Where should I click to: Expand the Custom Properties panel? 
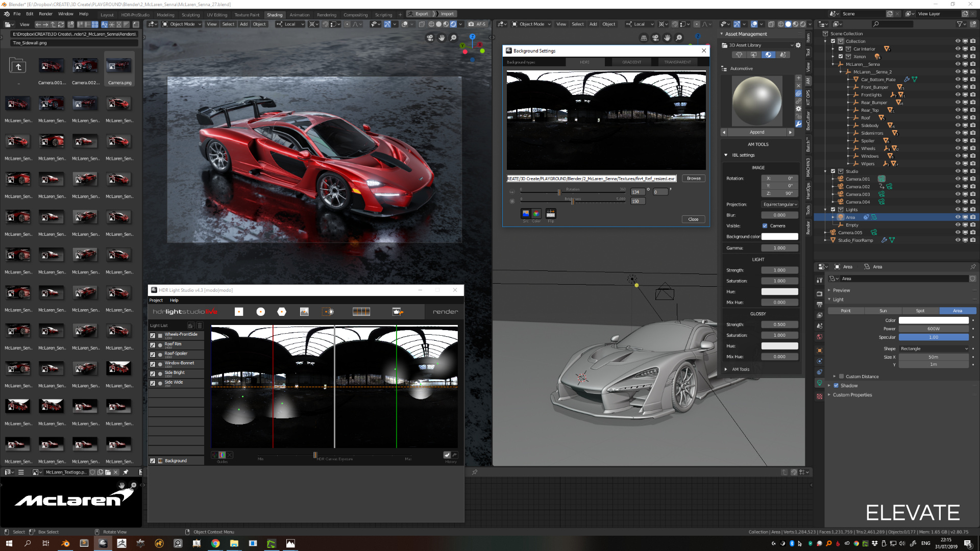click(829, 395)
